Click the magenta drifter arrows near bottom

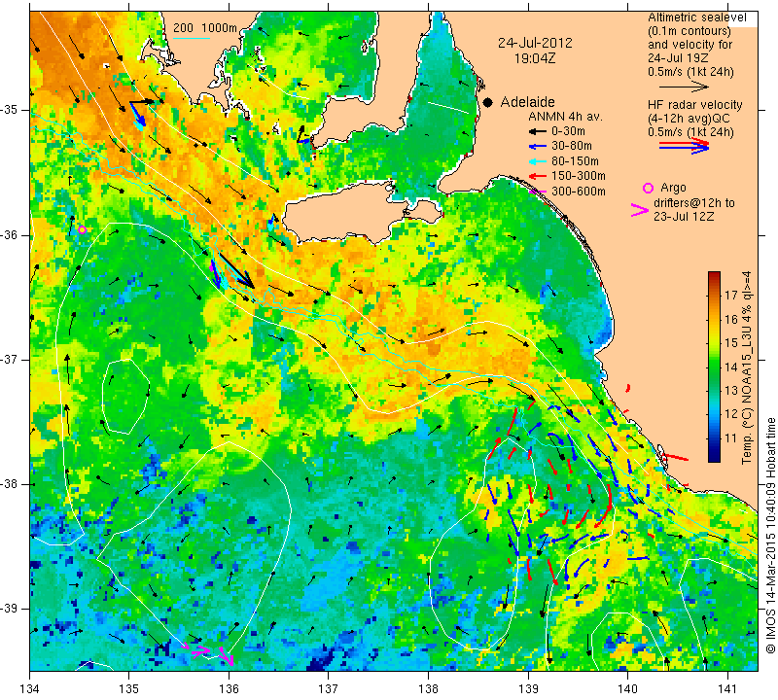click(x=207, y=653)
